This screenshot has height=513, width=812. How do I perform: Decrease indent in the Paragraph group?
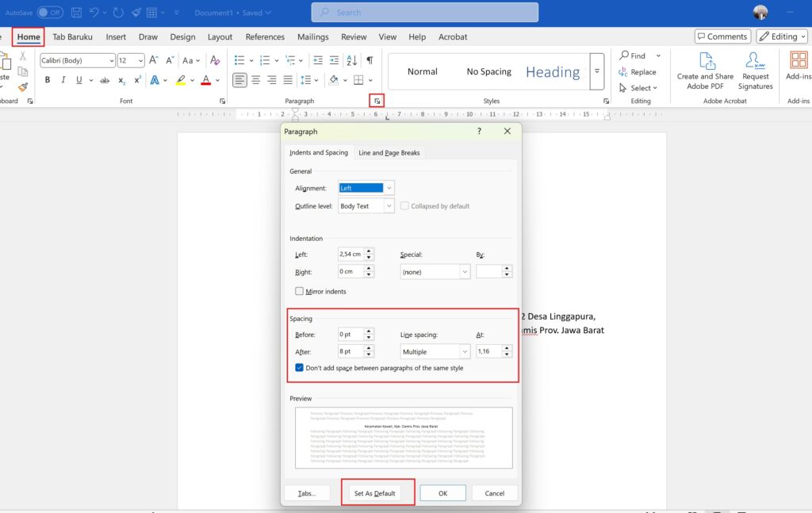318,60
